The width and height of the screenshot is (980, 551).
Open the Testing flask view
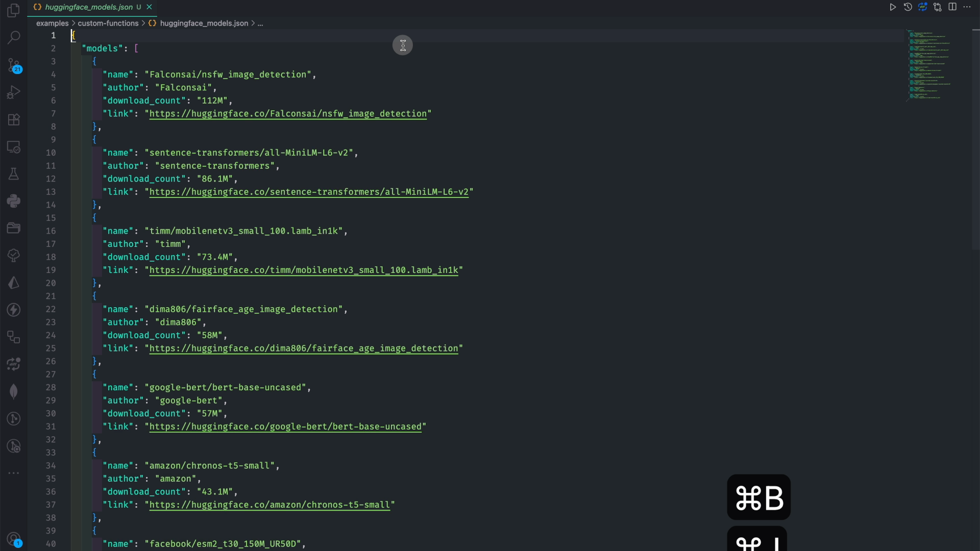tap(14, 174)
